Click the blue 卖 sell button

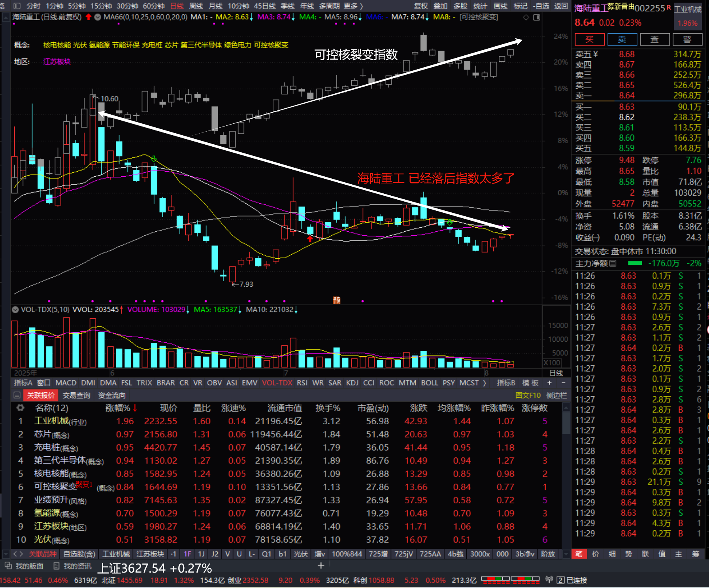coord(622,39)
